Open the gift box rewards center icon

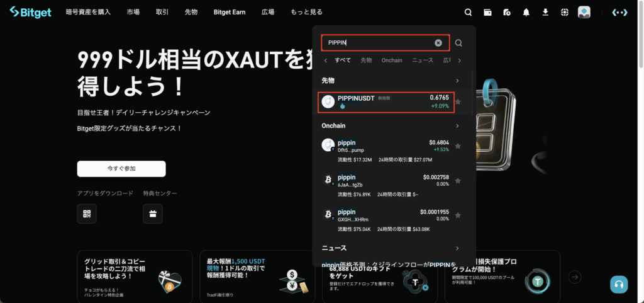(152, 214)
